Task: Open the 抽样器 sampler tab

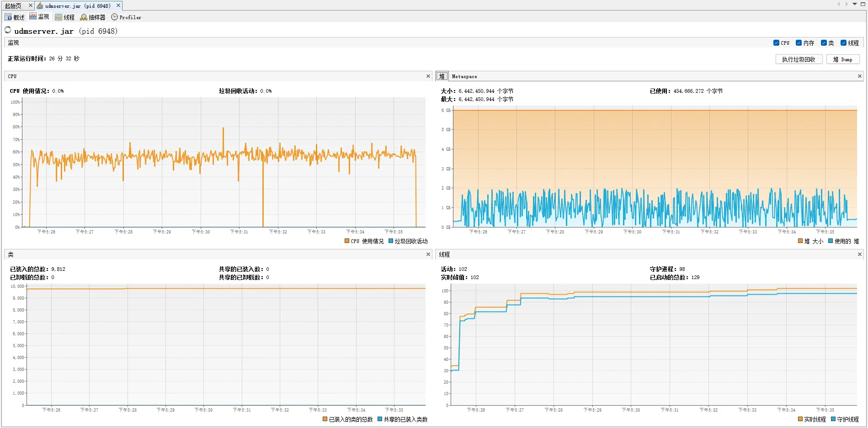Action: [93, 17]
